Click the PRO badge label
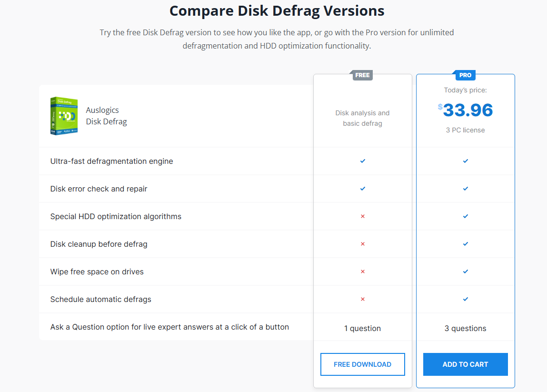Image resolution: width=547 pixels, height=392 pixels. pos(465,75)
